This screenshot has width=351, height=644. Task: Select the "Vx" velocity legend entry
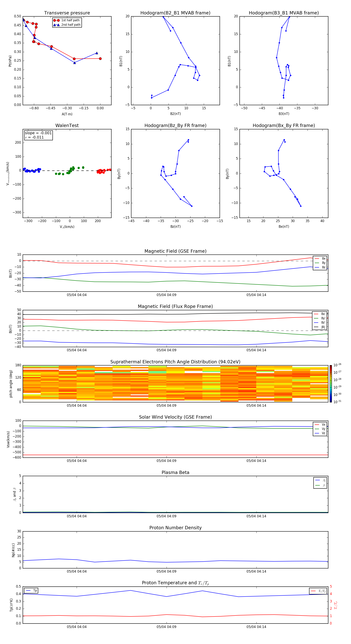click(320, 424)
